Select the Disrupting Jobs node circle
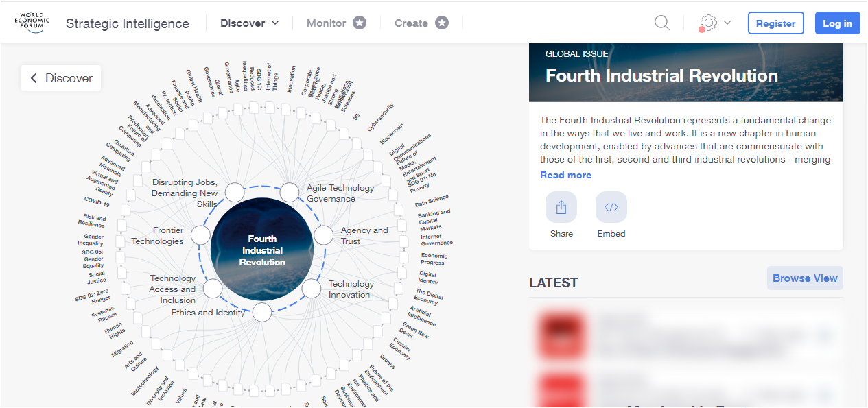The image size is (868, 408). coord(235,193)
